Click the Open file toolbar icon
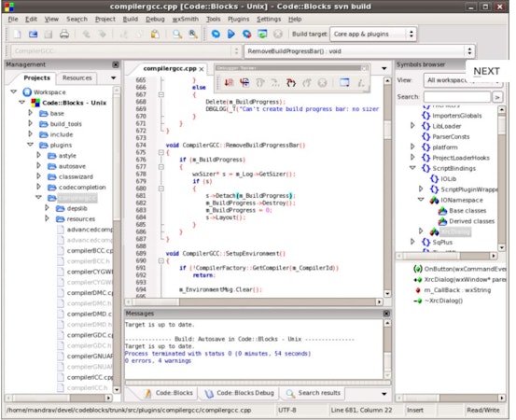 tap(33, 34)
